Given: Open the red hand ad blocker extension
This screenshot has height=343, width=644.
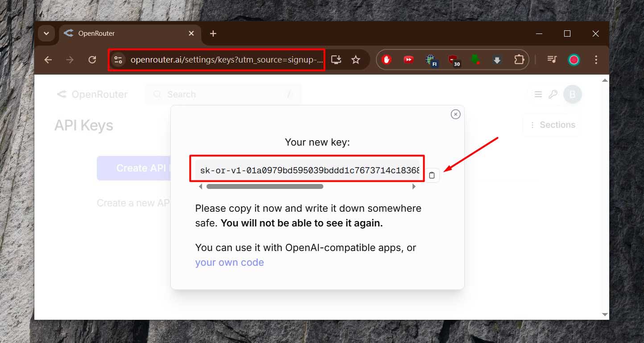Looking at the screenshot, I should click(387, 60).
